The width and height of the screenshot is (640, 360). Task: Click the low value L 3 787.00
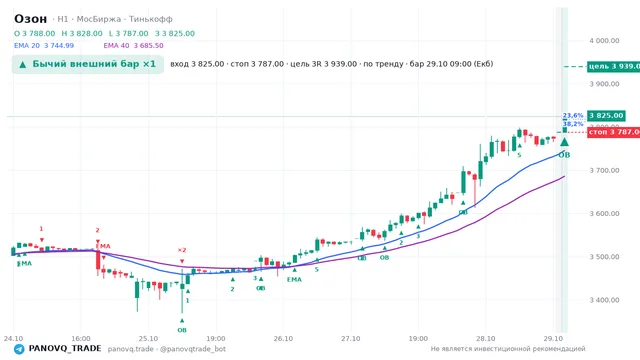click(129, 33)
